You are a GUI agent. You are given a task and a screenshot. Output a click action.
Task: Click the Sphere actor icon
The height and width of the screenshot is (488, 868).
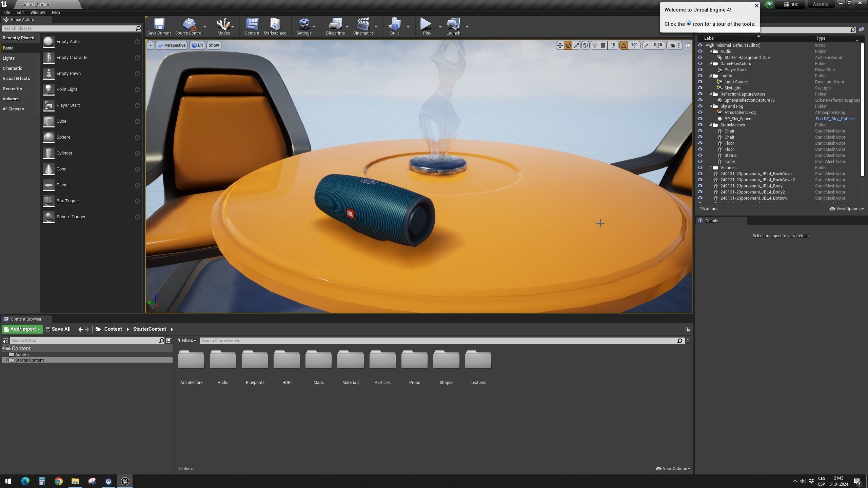coord(48,137)
